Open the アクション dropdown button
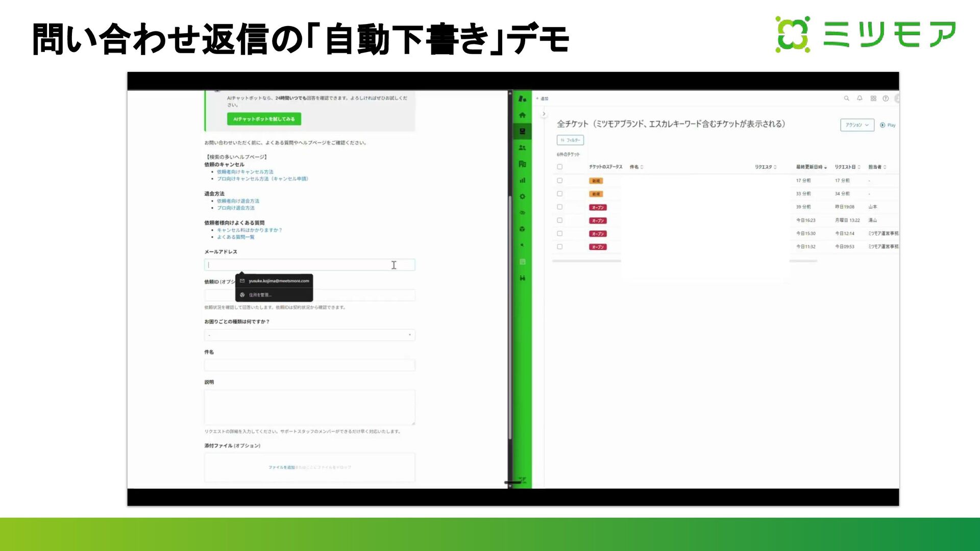The width and height of the screenshot is (980, 551). pyautogui.click(x=856, y=125)
